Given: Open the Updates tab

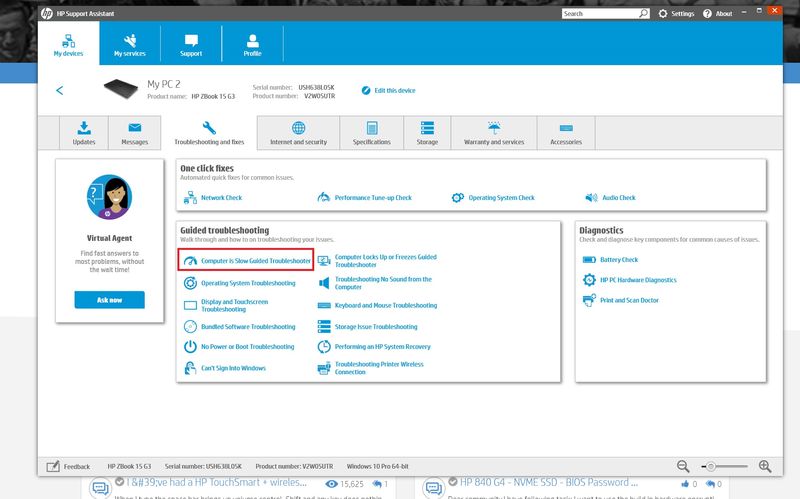Looking at the screenshot, I should pos(84,133).
